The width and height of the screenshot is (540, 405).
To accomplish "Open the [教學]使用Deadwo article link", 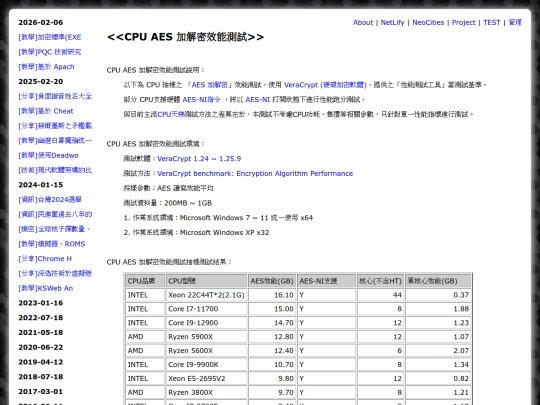I will click(x=48, y=155).
